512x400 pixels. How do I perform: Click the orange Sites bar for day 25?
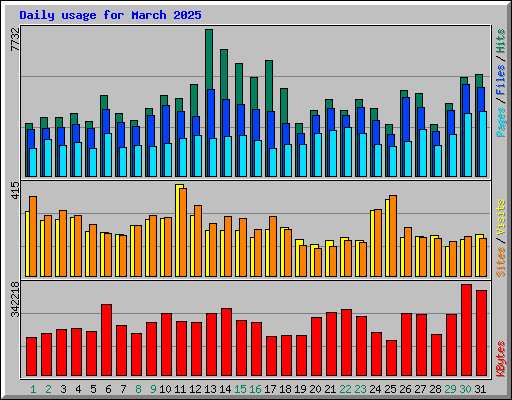[393, 236]
